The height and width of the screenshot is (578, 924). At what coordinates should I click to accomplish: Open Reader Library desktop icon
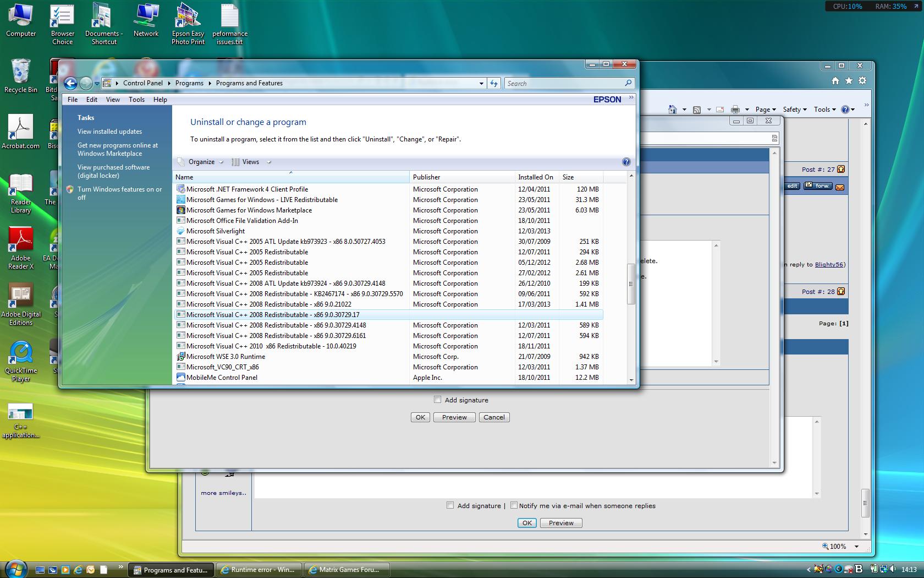click(21, 193)
